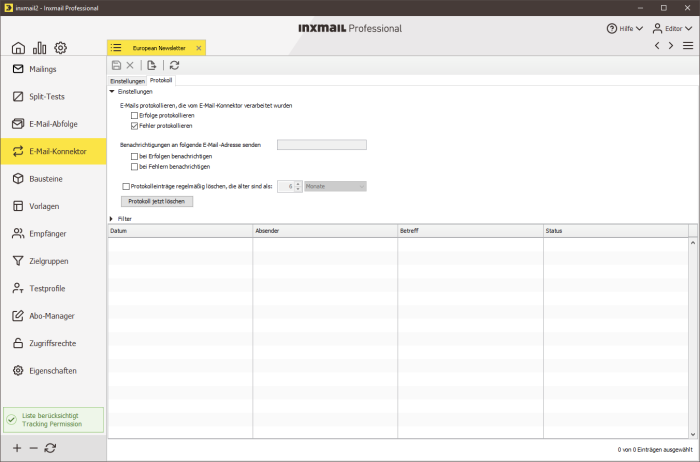Click the table scrollbar up arrow

(x=693, y=243)
